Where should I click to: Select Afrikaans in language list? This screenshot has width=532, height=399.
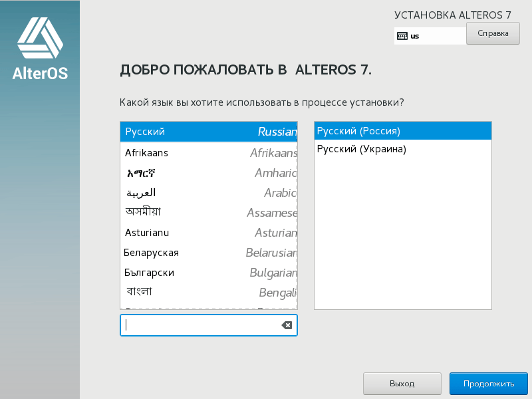pos(209,153)
